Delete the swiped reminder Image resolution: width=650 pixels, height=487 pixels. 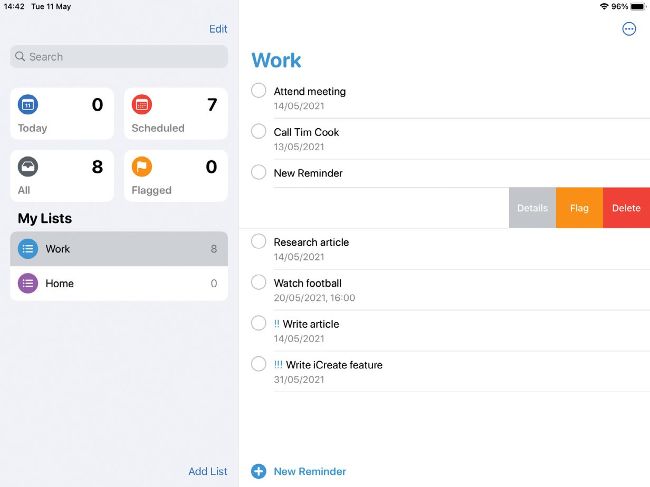coord(626,208)
